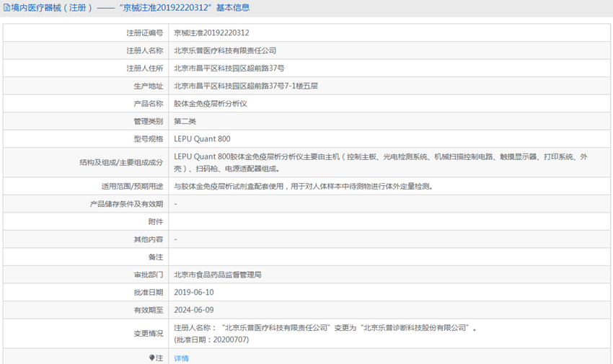Click model spec value LEPU Quant 800
613x364 pixels.
click(x=202, y=139)
